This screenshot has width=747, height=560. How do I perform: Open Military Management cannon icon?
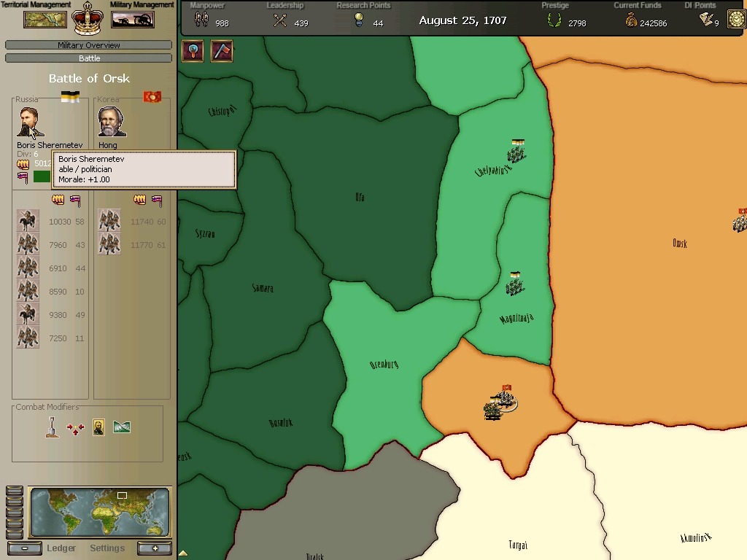pyautogui.click(x=133, y=20)
